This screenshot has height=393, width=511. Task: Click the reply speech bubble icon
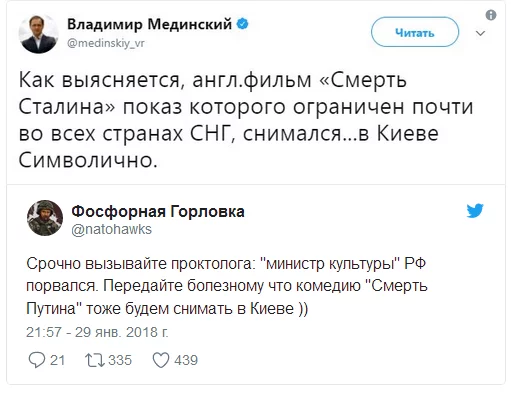tap(37, 360)
